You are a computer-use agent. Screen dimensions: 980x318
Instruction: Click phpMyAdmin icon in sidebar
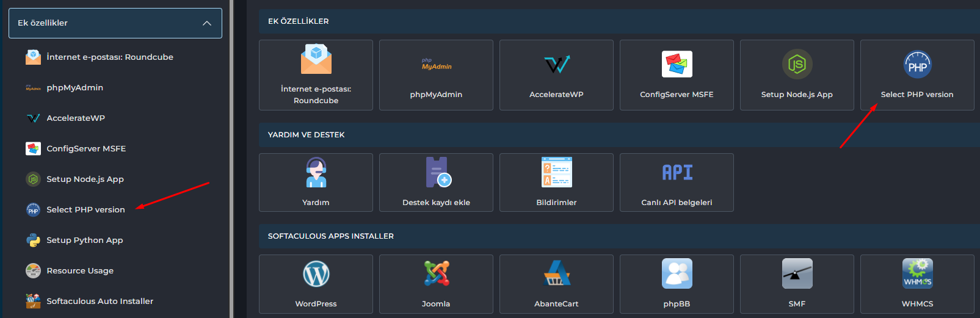[33, 88]
